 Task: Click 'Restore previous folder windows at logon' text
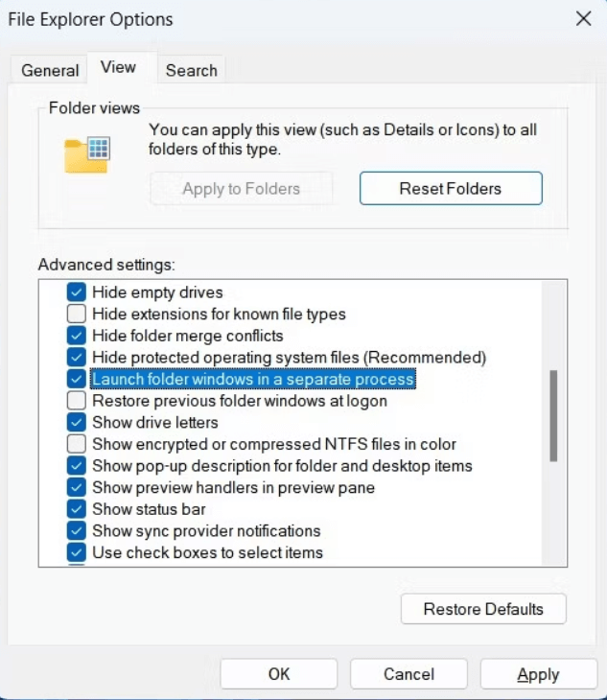tap(240, 401)
